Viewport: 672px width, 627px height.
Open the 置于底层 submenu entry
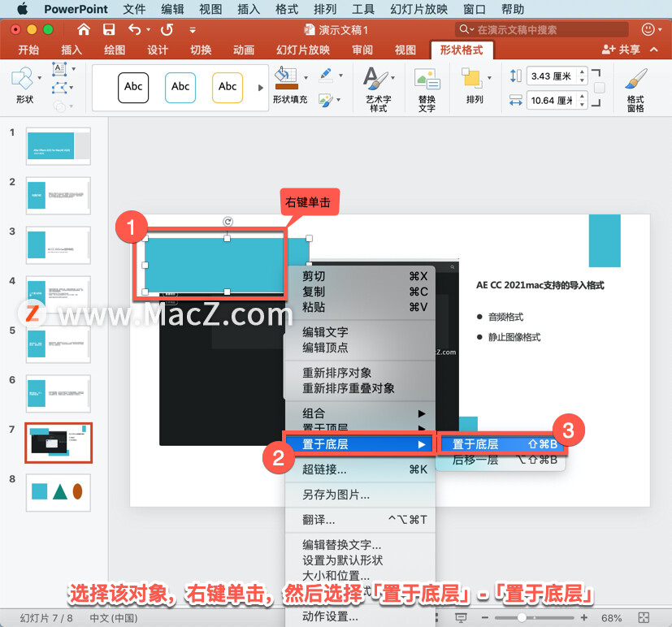(360, 444)
